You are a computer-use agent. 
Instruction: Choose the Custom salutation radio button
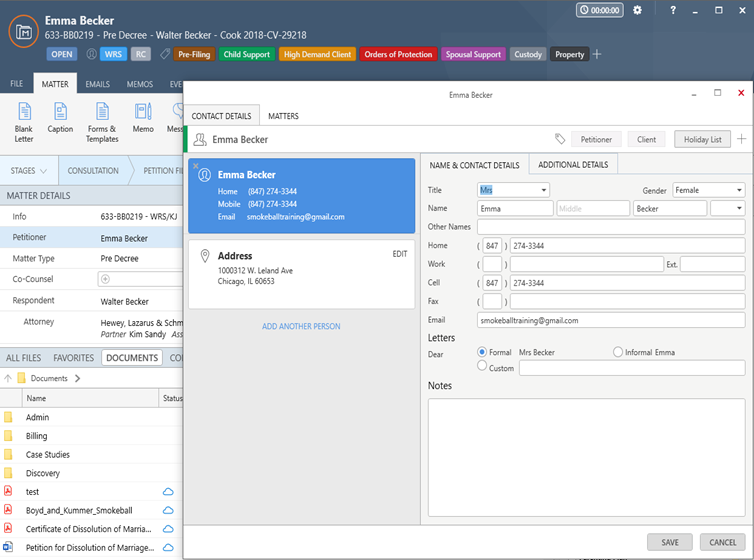coord(482,366)
